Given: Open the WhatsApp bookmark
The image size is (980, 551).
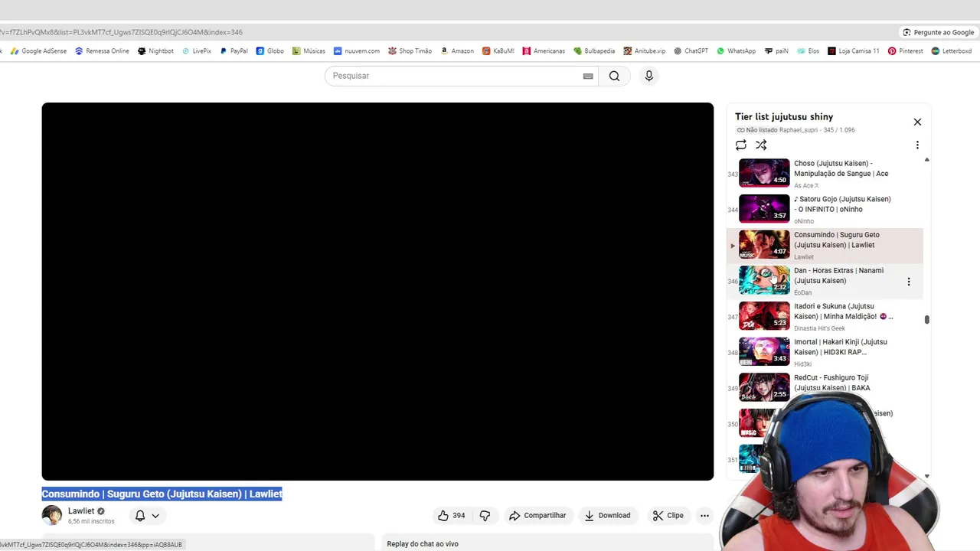Looking at the screenshot, I should click(736, 51).
